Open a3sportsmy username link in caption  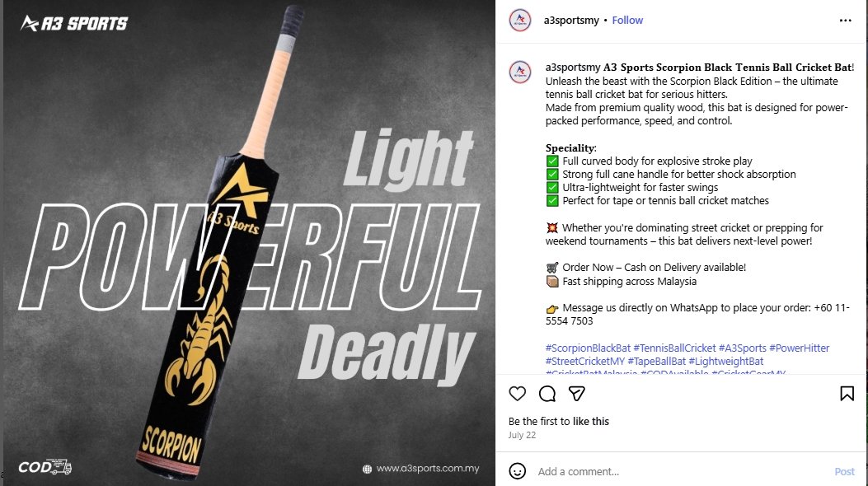pos(573,68)
